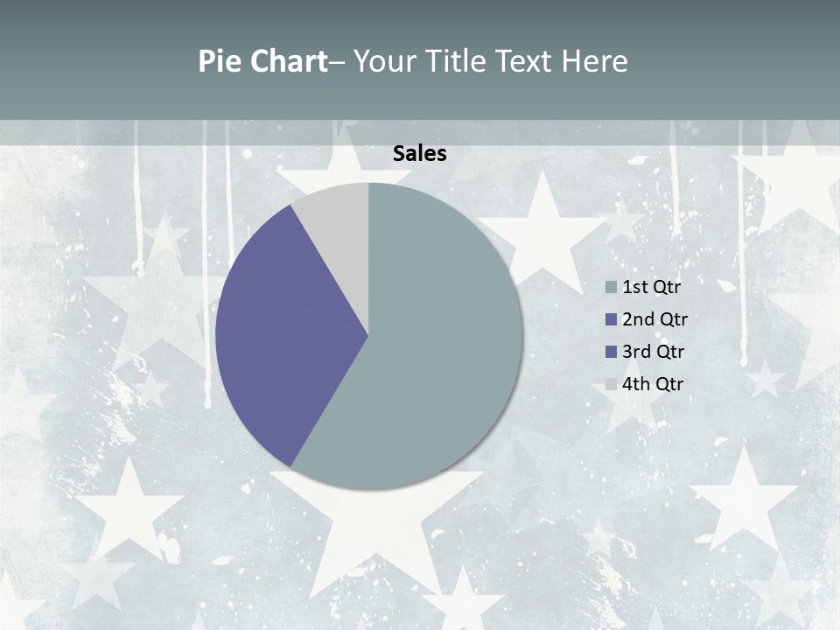The height and width of the screenshot is (630, 840).
Task: Click the '3rd Qtr' legend label
Action: [653, 352]
